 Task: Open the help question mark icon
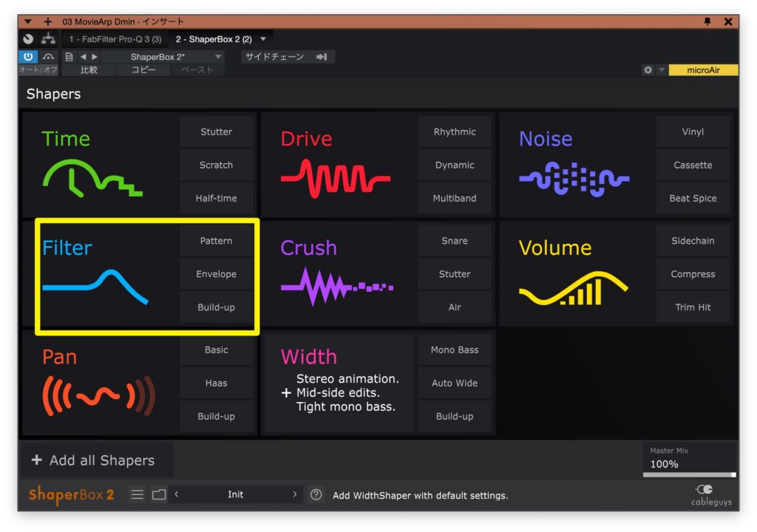(316, 495)
